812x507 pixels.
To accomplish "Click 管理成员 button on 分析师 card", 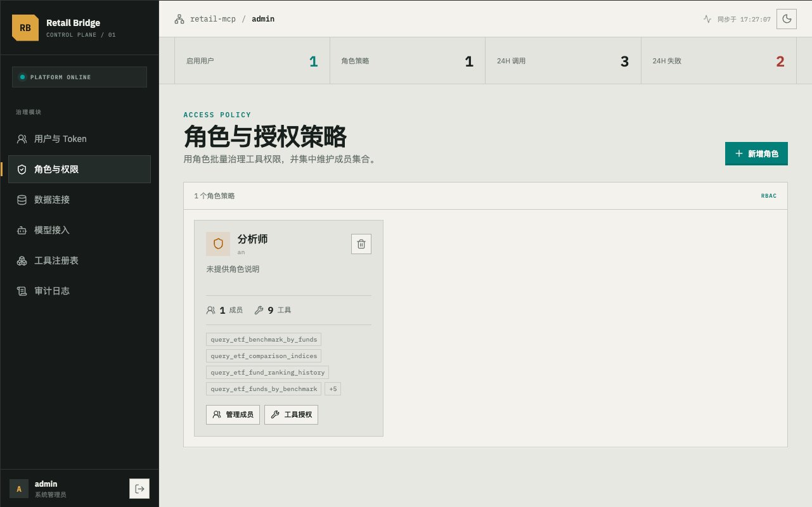I will coord(233,414).
